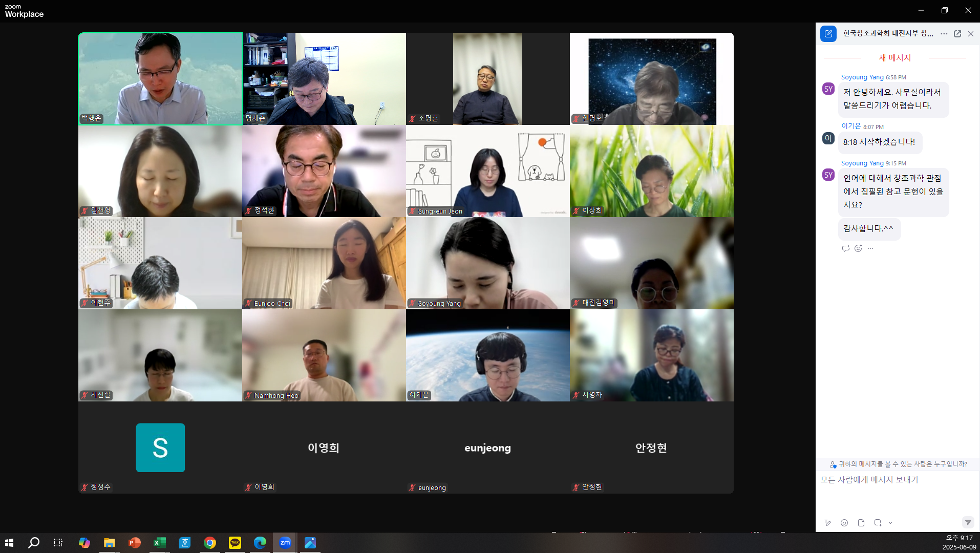Open the emoji picker in chat
Screen dimensions: 980x553
pos(844,523)
